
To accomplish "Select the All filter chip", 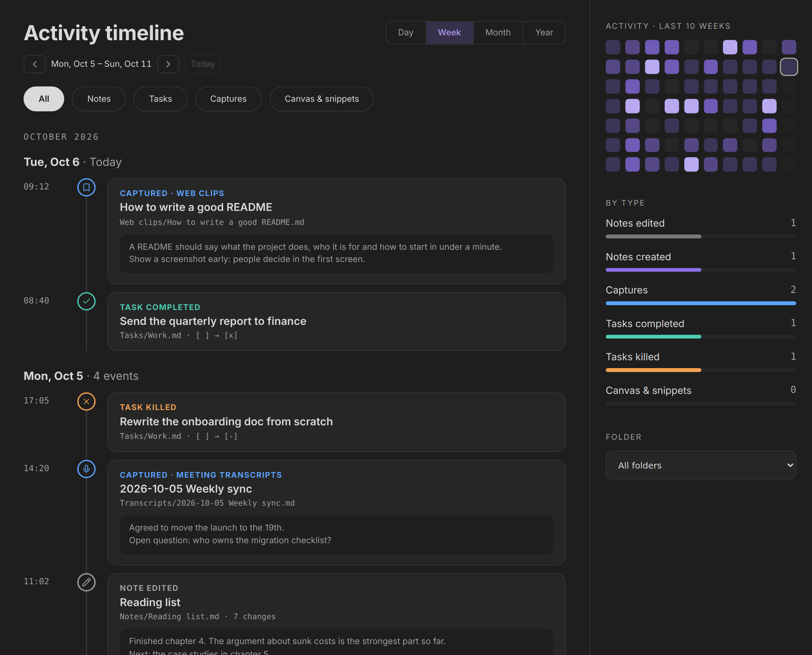I will pyautogui.click(x=44, y=99).
